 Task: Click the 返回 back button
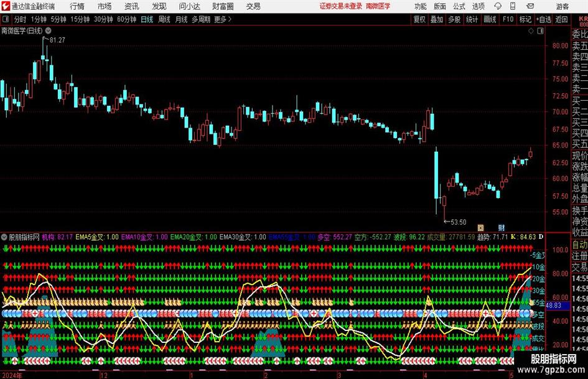(x=561, y=19)
